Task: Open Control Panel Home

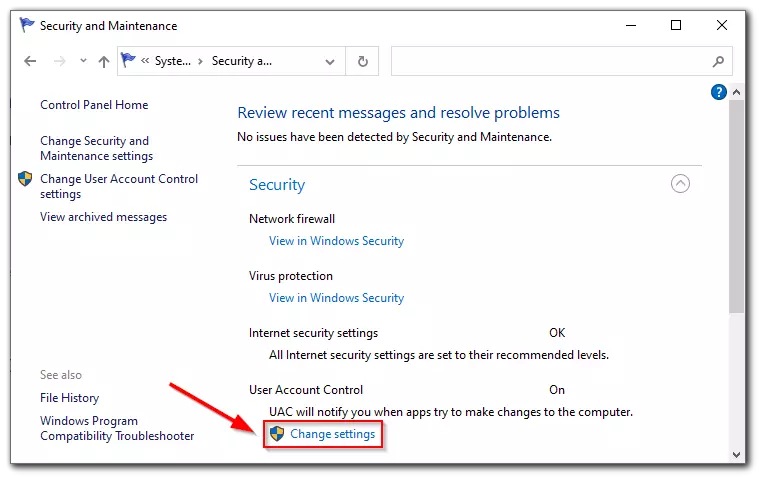Action: click(x=94, y=105)
